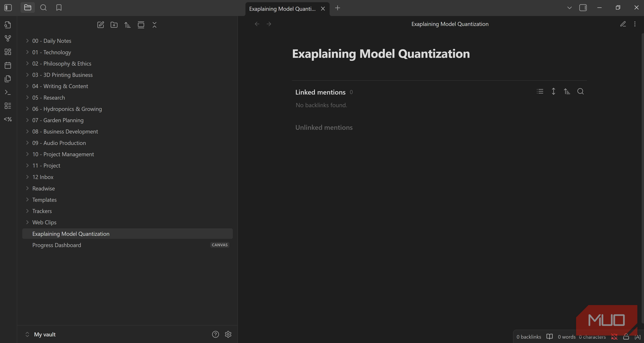Toggle show more context in backlinks
The width and height of the screenshot is (644, 343).
(553, 92)
